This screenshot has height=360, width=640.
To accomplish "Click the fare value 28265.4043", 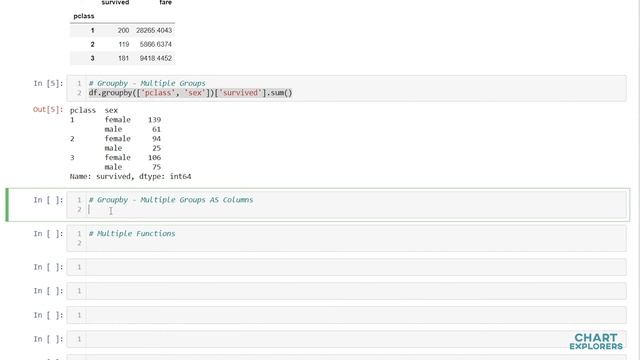I will (154, 30).
